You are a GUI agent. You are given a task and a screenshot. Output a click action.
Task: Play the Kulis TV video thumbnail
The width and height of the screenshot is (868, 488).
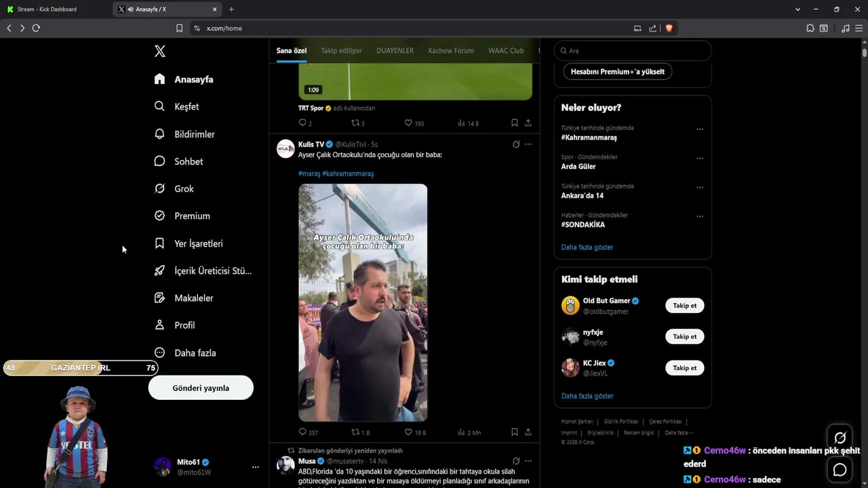(x=363, y=303)
